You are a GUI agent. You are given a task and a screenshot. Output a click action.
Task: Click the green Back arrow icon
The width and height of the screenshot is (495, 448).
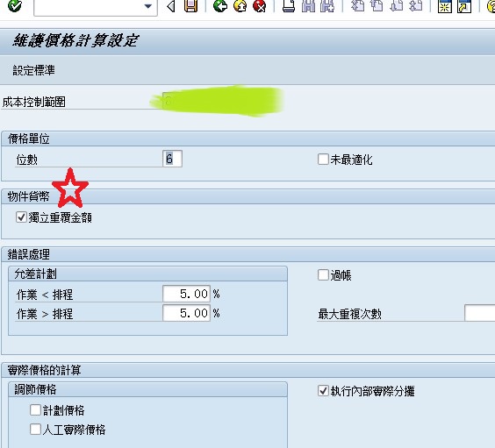(x=220, y=5)
